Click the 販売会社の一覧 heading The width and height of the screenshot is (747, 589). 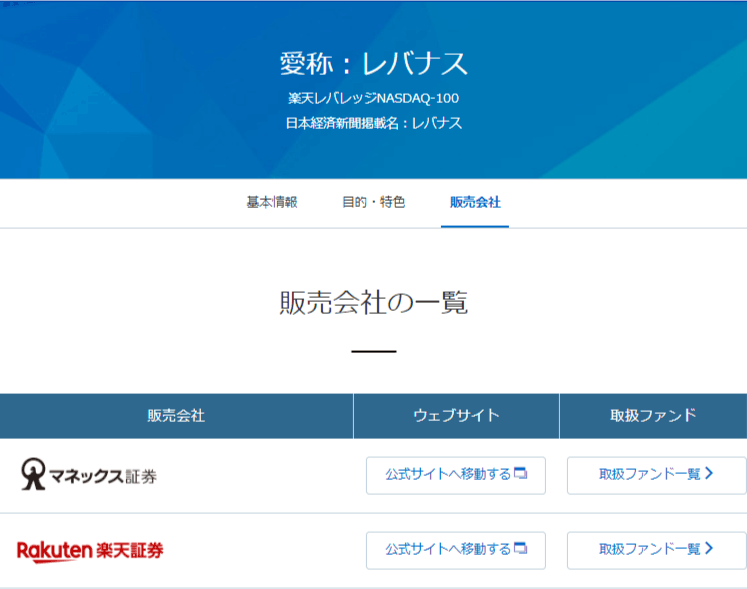click(374, 303)
